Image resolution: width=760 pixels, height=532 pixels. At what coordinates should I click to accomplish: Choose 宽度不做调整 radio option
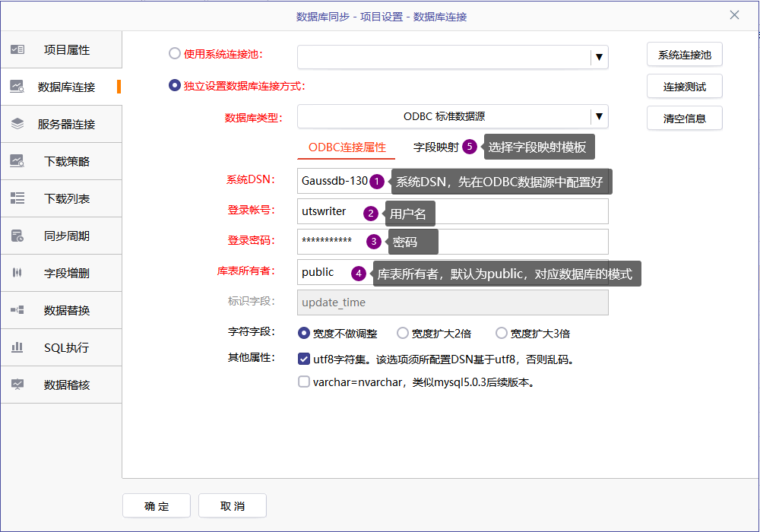tap(303, 333)
